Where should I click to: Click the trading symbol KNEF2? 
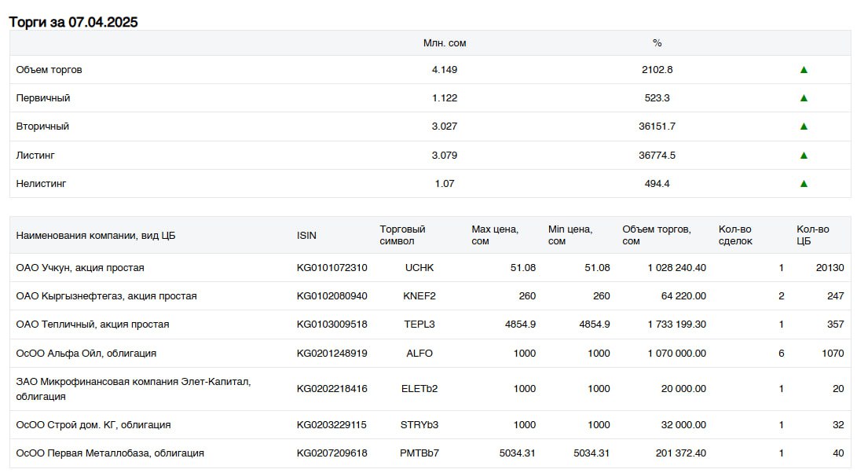pyautogui.click(x=419, y=295)
